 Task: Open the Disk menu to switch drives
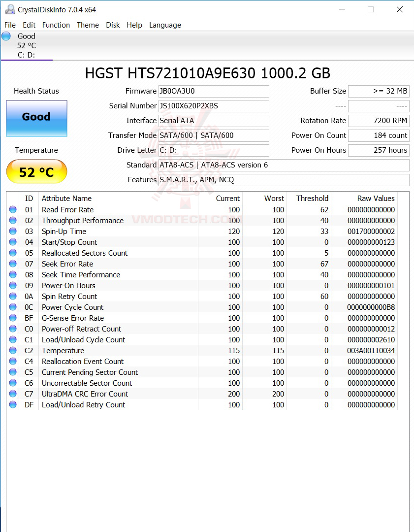[113, 25]
